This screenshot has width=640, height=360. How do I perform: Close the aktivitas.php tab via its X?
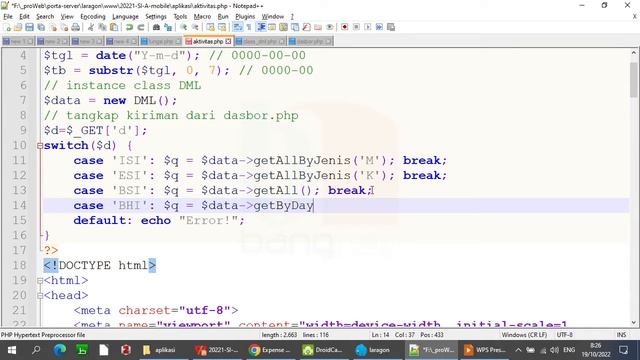tap(228, 42)
